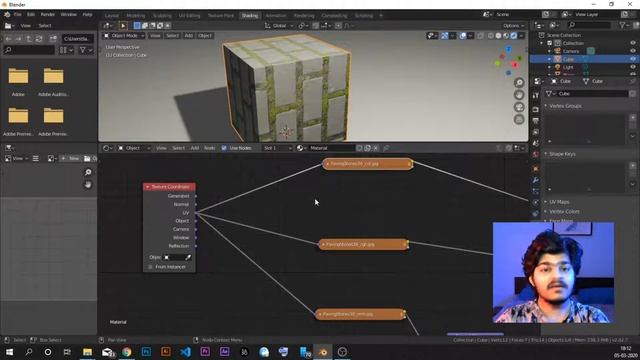Open the Object Mode dropdown
This screenshot has height=360, width=640.
pos(124,36)
